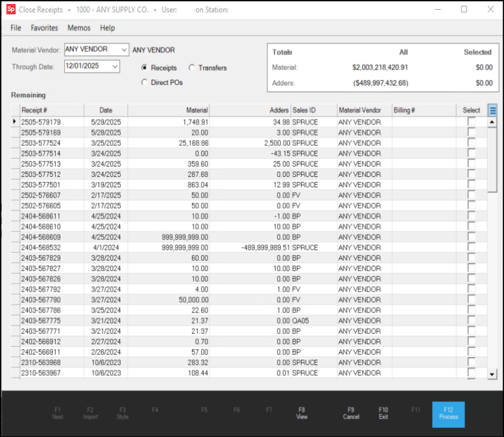Screen dimensions: 504x437
Task: Expand the Material Vendor dropdown
Action: pyautogui.click(x=124, y=49)
